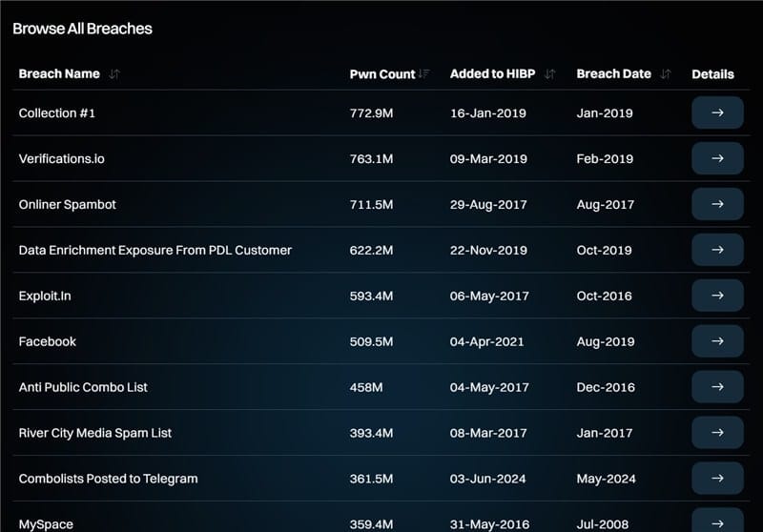Open details for Data Enrichment Exposure row
The width and height of the screenshot is (763, 532).
[x=717, y=250]
